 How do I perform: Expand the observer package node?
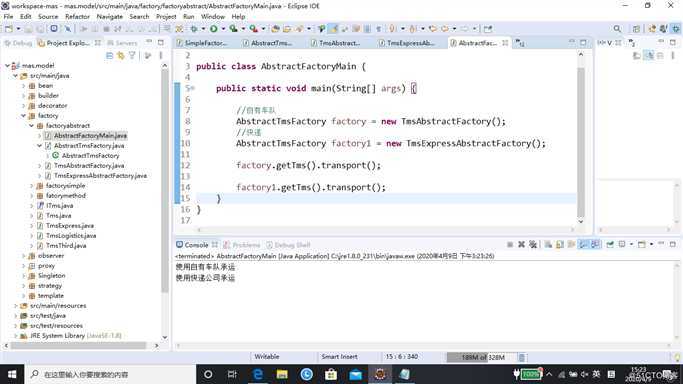click(x=24, y=256)
